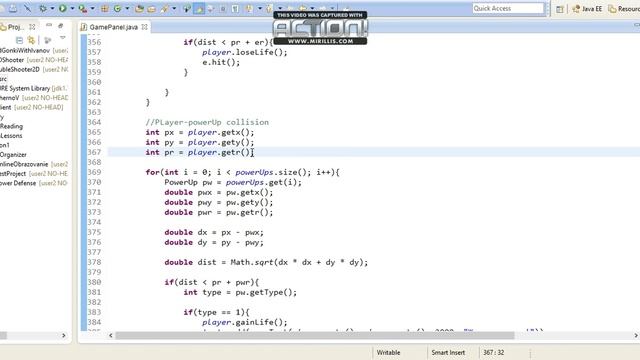Click the New Java Class icon
This screenshot has height=360, width=640.
(x=118, y=8)
